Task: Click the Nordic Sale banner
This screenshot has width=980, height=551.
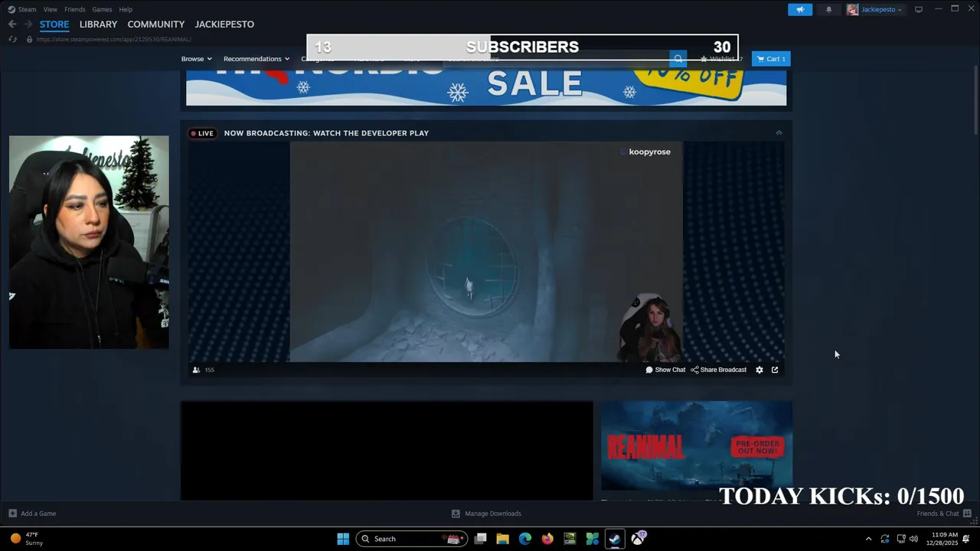Action: click(x=486, y=86)
